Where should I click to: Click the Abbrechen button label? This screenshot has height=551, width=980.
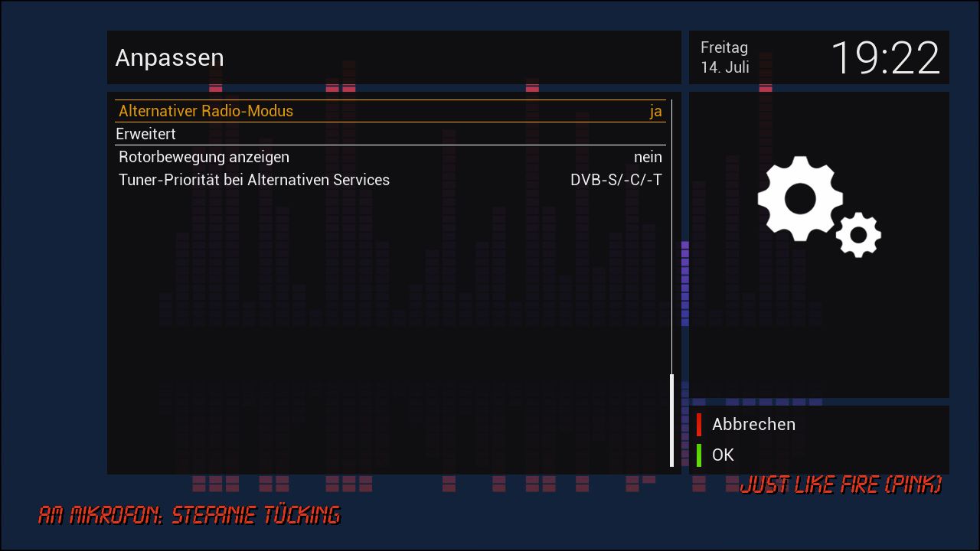tap(753, 424)
